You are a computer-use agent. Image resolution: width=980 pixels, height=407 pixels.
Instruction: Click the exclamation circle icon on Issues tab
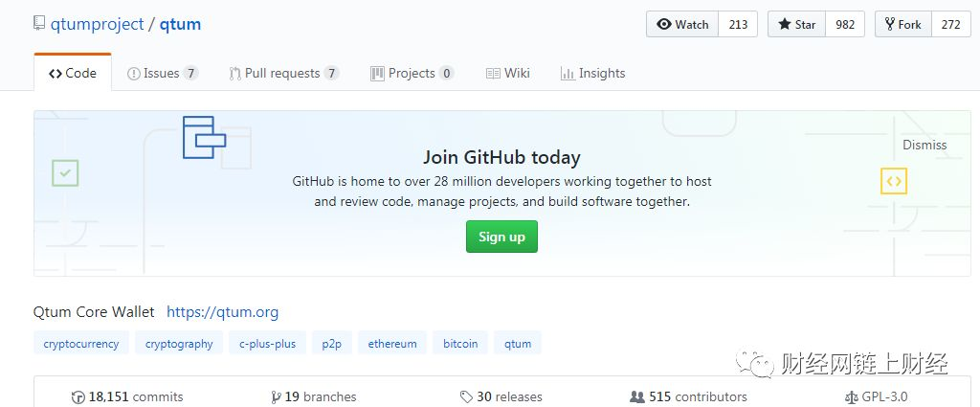click(134, 74)
